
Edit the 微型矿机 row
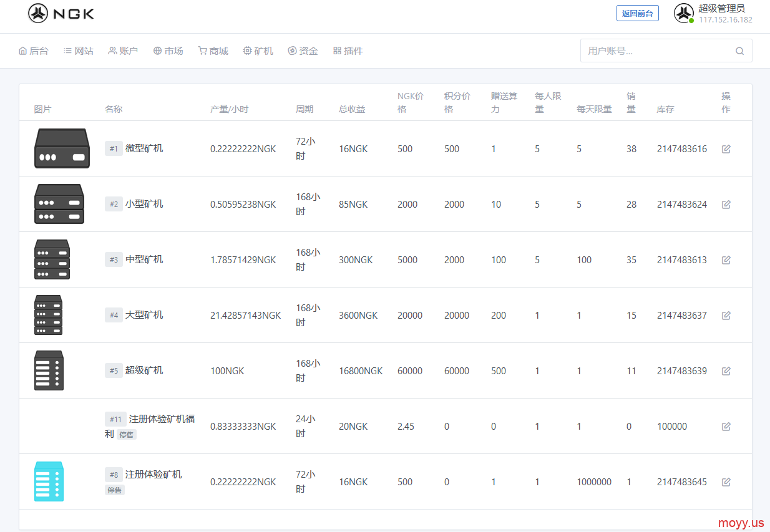726,149
